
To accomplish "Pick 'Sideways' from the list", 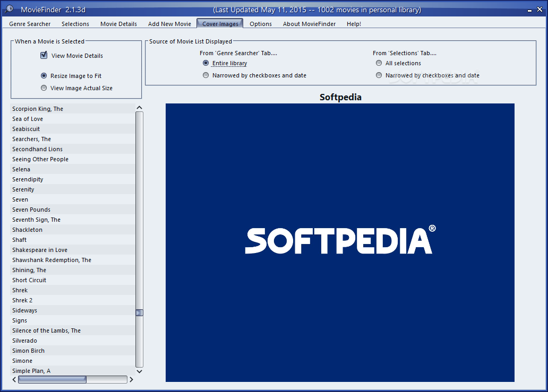I will coord(73,311).
